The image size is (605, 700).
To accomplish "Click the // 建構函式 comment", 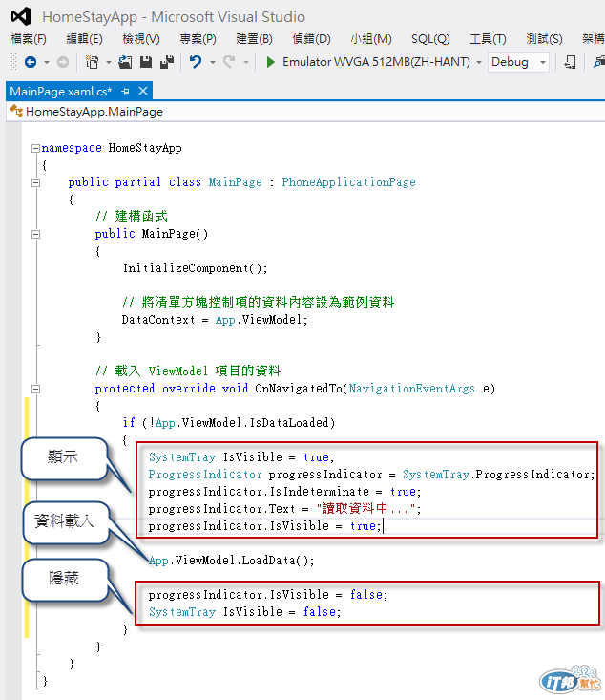I will [132, 217].
